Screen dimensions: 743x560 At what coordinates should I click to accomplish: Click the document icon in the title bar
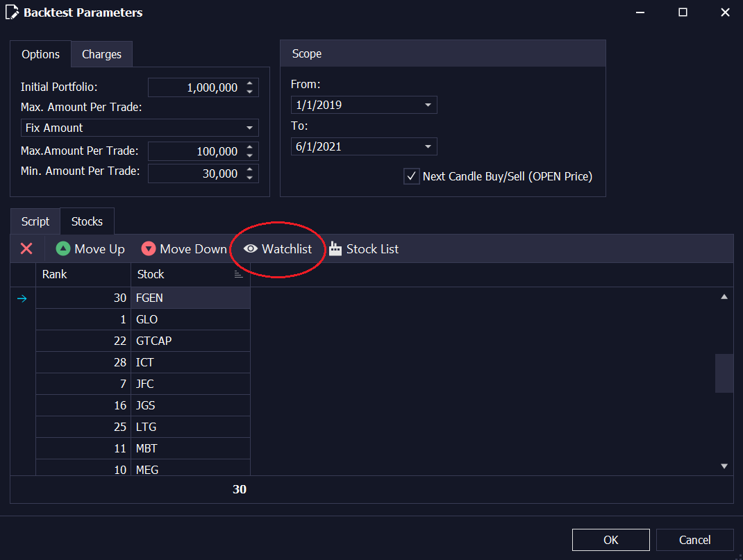tap(12, 12)
